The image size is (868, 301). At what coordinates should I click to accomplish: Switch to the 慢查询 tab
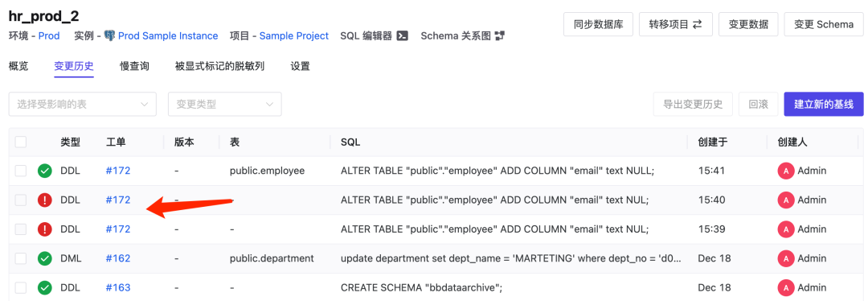click(134, 67)
